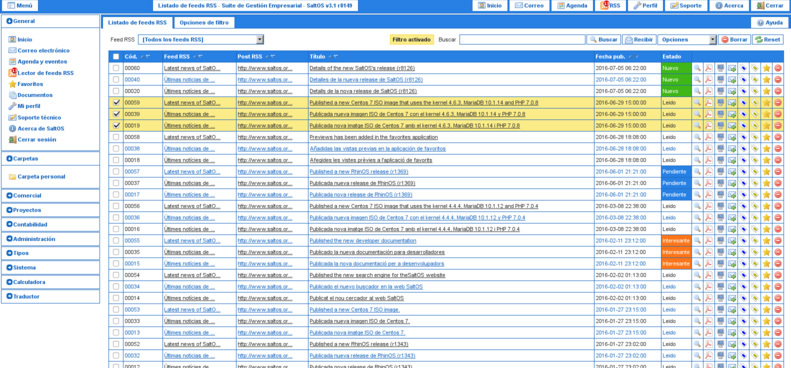The width and height of the screenshot is (791, 368).
Task: Open the Feed RSS dropdown selector
Action: [x=201, y=39]
